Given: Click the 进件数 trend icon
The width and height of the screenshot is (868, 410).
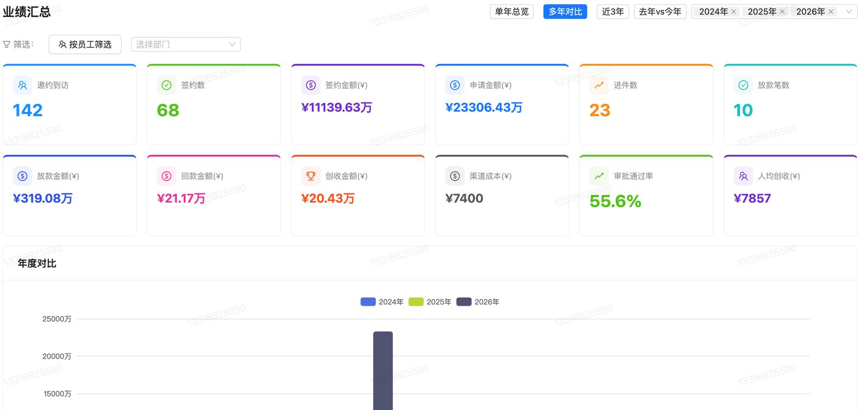Looking at the screenshot, I should tap(599, 85).
